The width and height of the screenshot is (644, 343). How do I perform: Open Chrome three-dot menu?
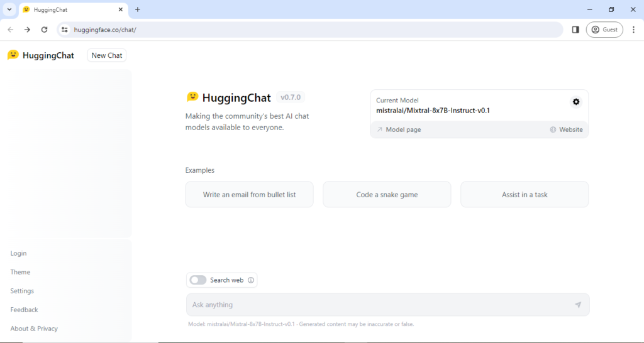[633, 30]
